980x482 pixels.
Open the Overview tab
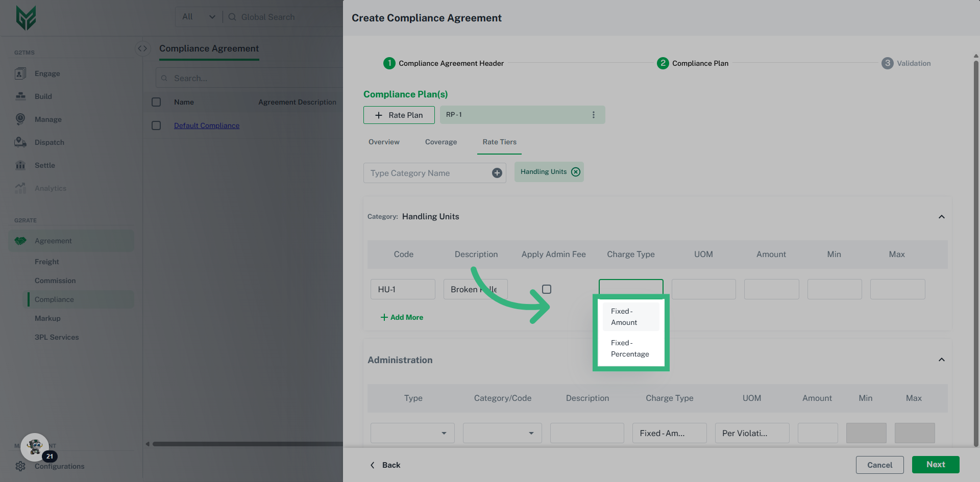coord(383,142)
